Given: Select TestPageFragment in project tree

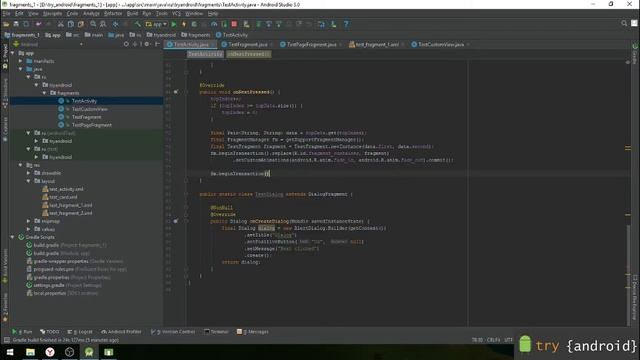Looking at the screenshot, I should pos(91,125).
